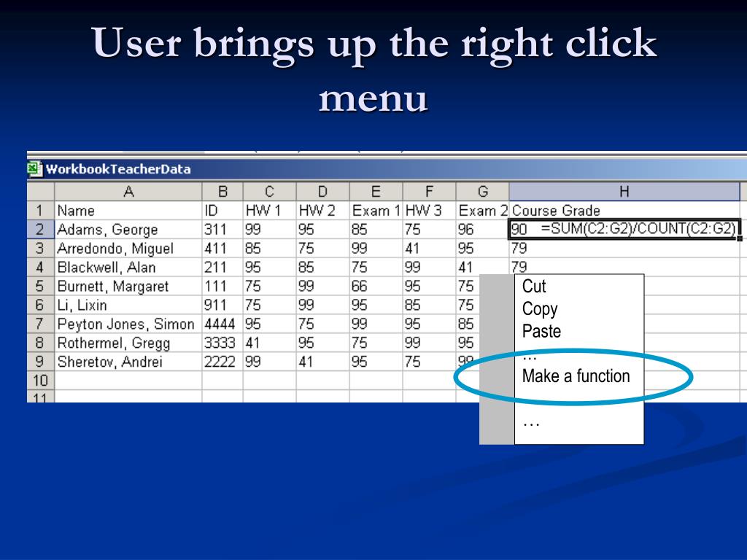This screenshot has width=747, height=560.
Task: Click the Course Grade header cell
Action: pos(624,211)
